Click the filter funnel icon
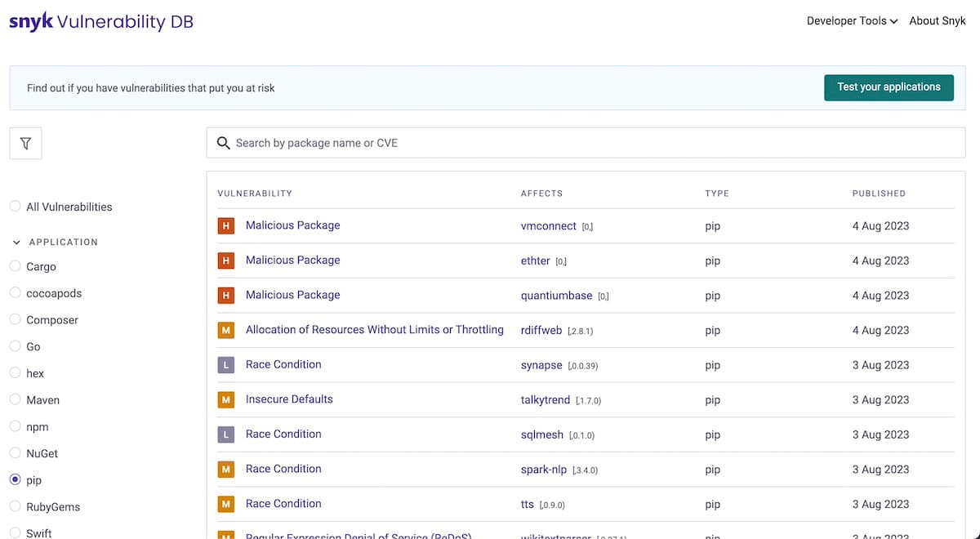 tap(25, 144)
